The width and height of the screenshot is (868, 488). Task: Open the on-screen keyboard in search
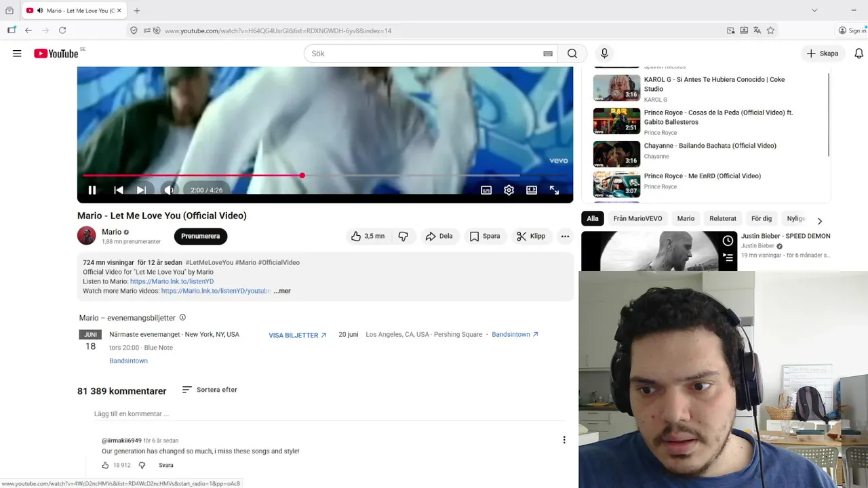548,54
